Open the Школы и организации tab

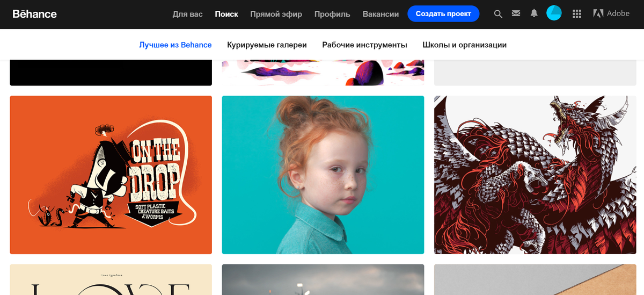(465, 45)
